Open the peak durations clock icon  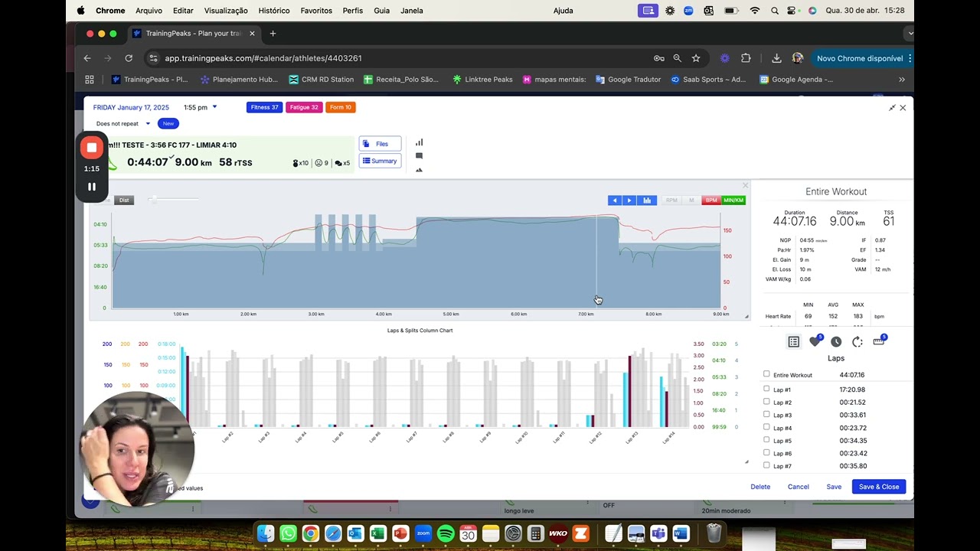click(836, 342)
